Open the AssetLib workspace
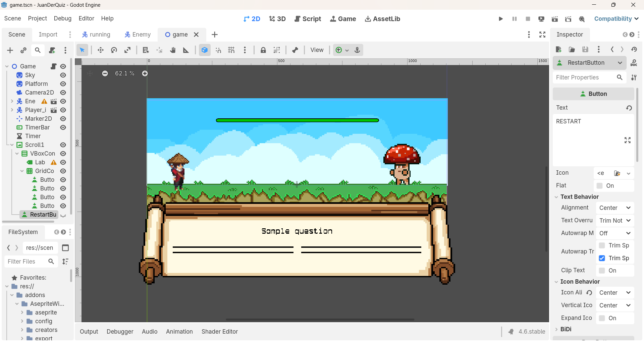Image resolution: width=644 pixels, height=342 pixels. [382, 19]
